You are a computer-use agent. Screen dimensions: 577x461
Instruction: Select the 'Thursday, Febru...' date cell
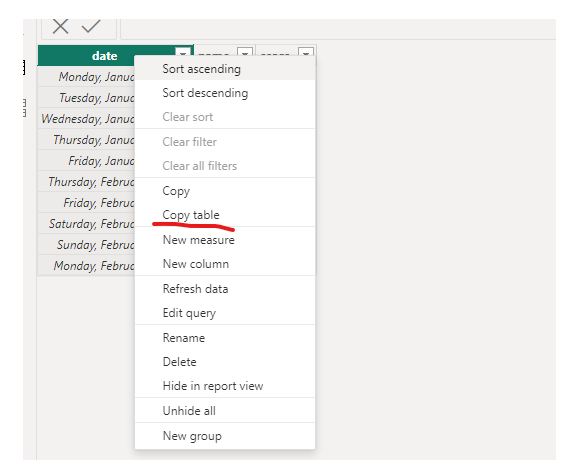point(86,181)
